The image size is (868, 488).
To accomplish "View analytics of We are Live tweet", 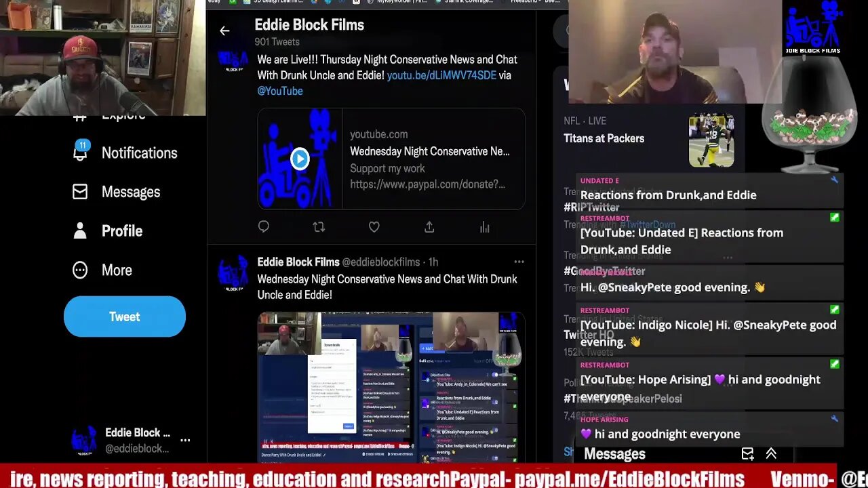I will click(x=484, y=227).
